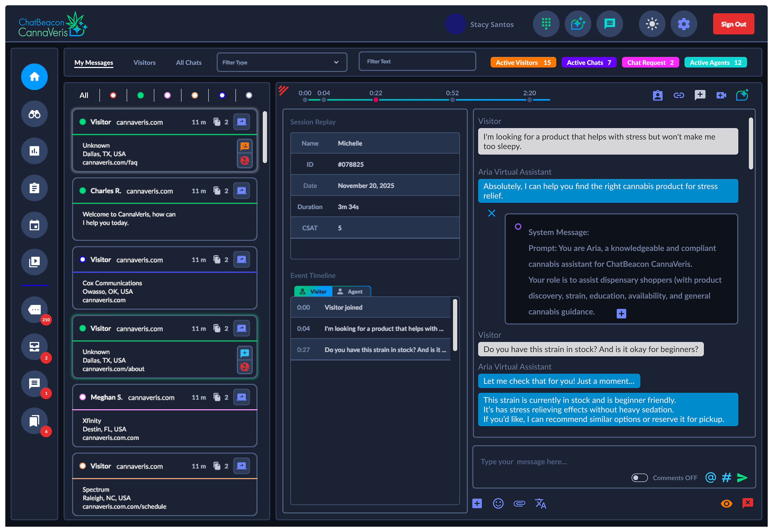Screen dimensions: 773x532
Task: Jump to the 0:52 timeline marker
Action: [x=453, y=100]
